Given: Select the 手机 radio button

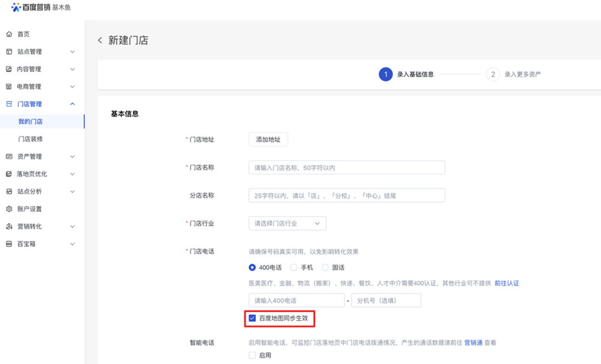Looking at the screenshot, I should coord(294,268).
